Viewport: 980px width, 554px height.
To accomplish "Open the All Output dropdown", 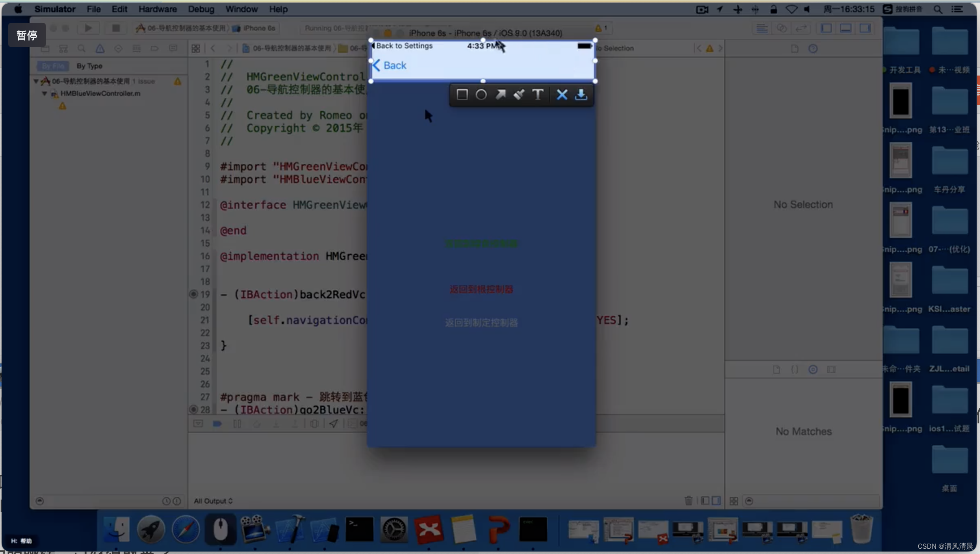I will coord(213,501).
